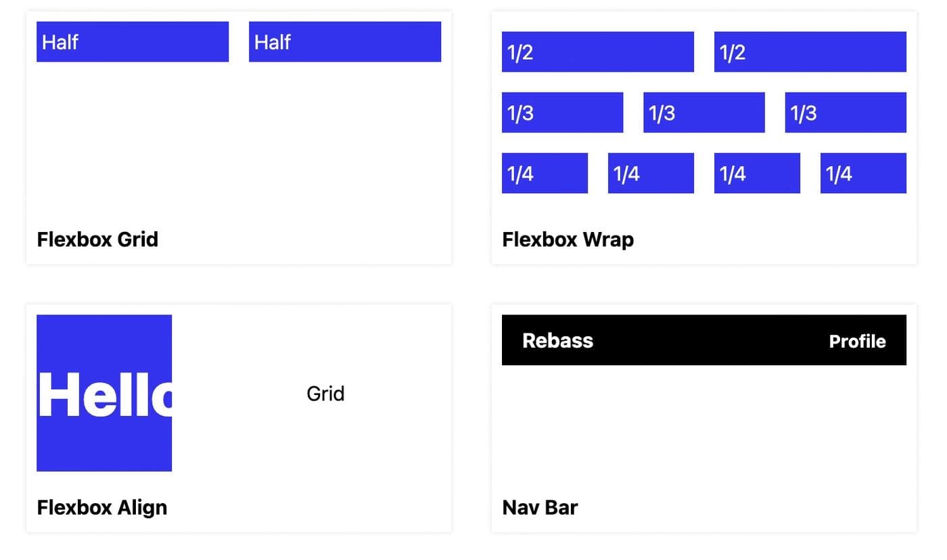Select the first 1/4 block from left
The height and width of the screenshot is (560, 947).
(545, 174)
